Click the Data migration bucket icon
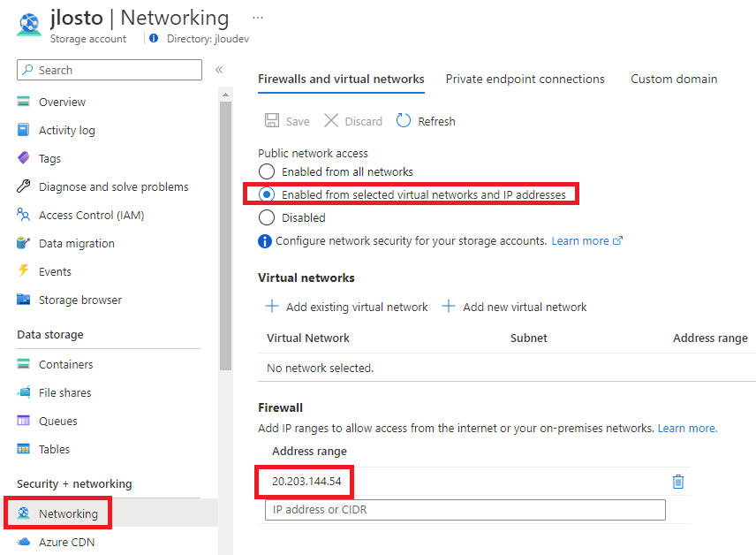 pos(23,243)
